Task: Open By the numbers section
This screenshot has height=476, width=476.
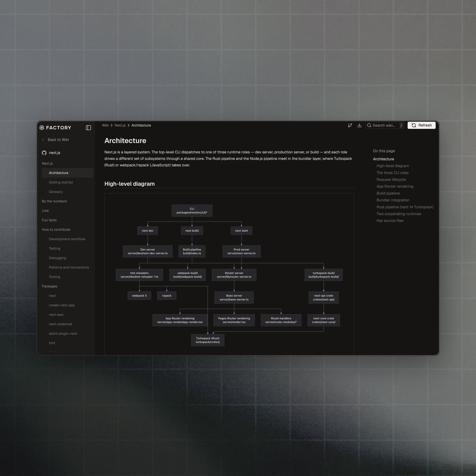Action: click(54, 201)
